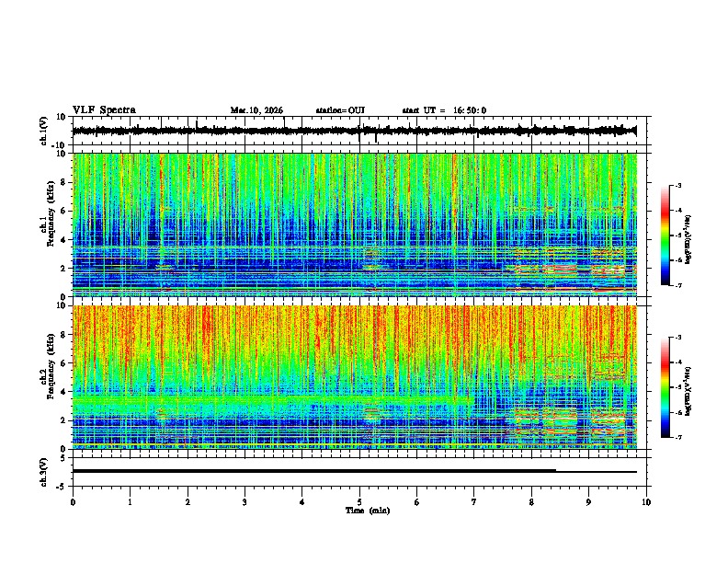This screenshot has height=563, width=728.
Task: Click the time axis tick label "4"
Action: tap(301, 502)
